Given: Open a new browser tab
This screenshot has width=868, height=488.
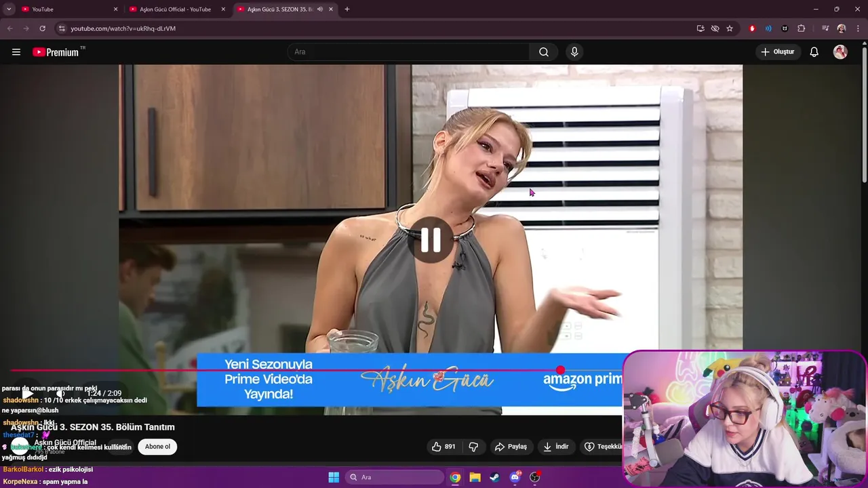Looking at the screenshot, I should click(x=347, y=9).
